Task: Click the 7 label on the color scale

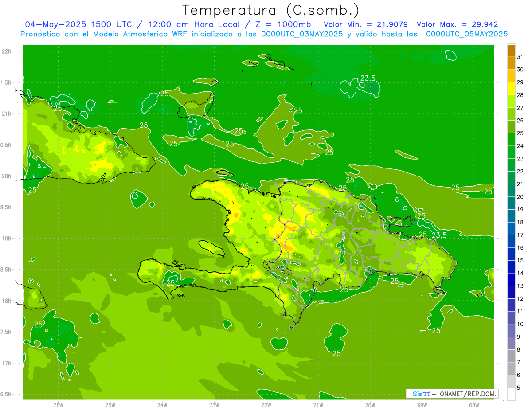Action: (519, 362)
